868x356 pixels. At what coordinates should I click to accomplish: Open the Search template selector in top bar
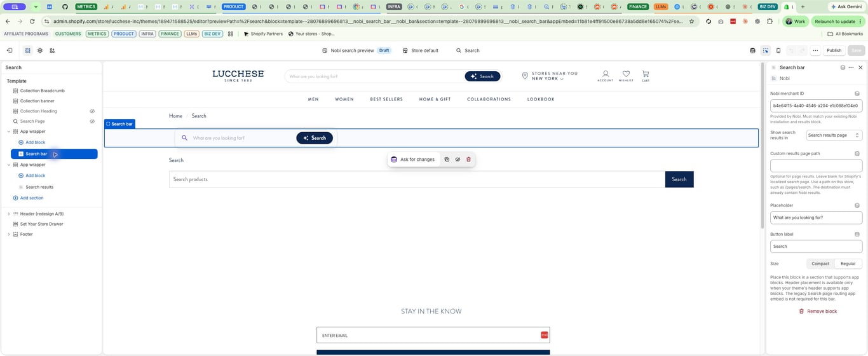click(x=468, y=50)
